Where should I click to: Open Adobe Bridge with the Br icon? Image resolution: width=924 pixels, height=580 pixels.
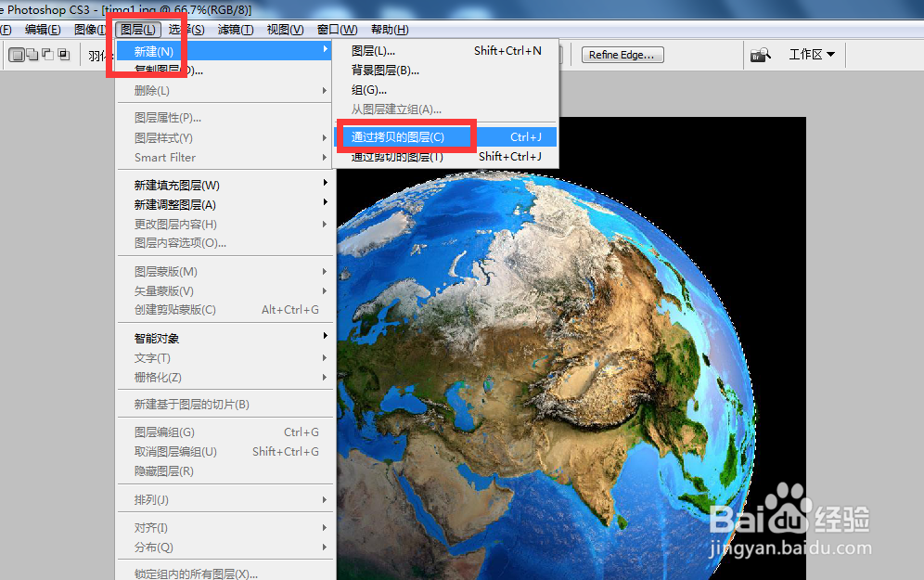[760, 55]
